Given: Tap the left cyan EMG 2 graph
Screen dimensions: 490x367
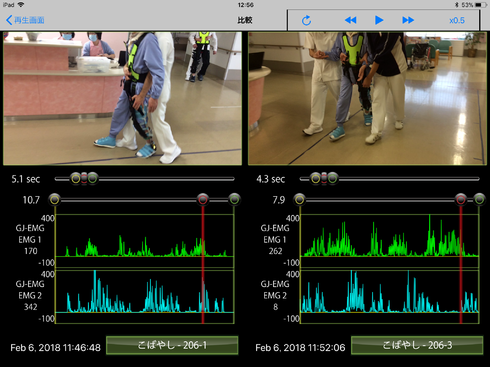Looking at the screenshot, I should click(x=144, y=297).
